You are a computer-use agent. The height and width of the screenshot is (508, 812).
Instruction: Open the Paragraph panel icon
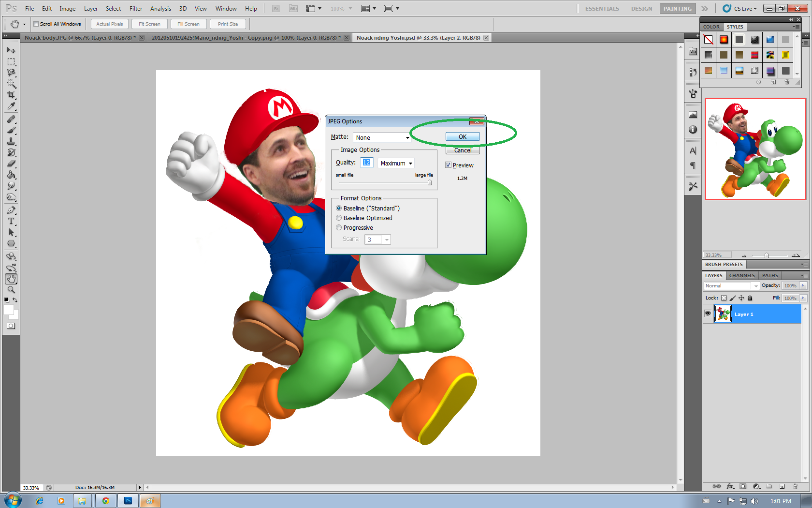pyautogui.click(x=693, y=165)
